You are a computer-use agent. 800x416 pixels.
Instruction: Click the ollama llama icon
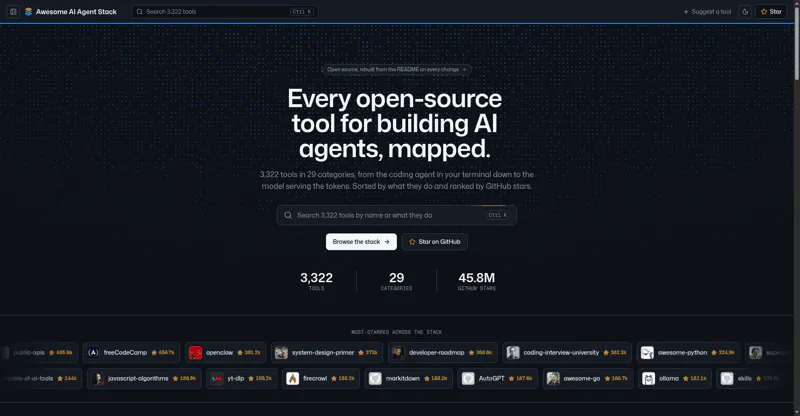pyautogui.click(x=648, y=379)
